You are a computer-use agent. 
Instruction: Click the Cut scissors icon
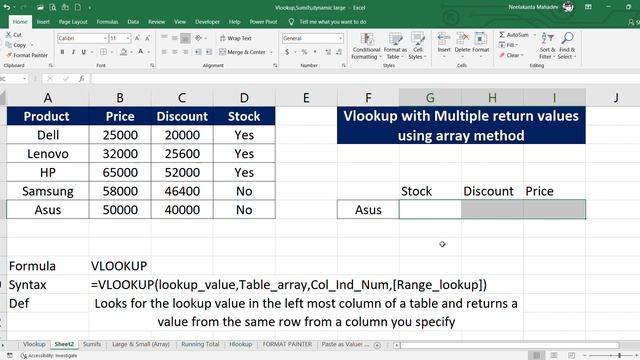click(x=9, y=35)
